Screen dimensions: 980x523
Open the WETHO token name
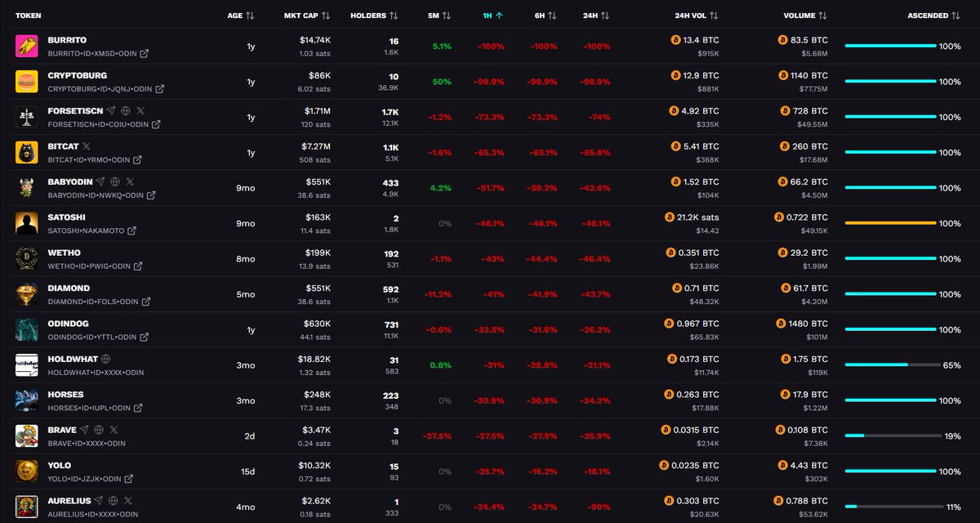(64, 253)
